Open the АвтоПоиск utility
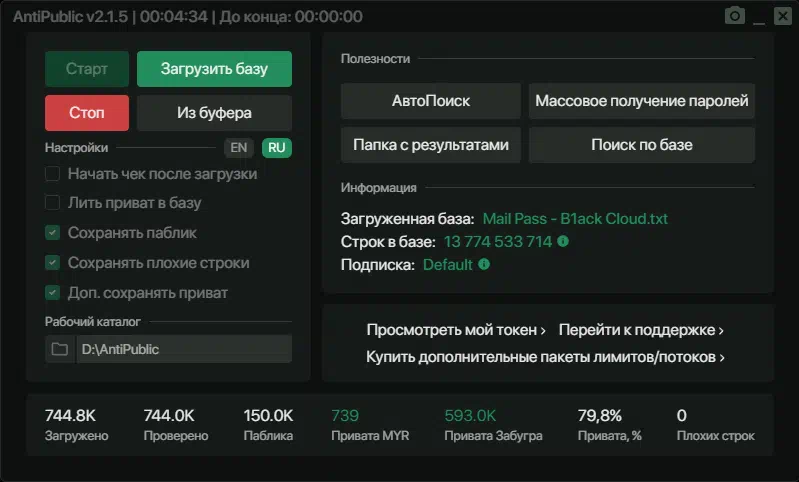 (x=431, y=101)
